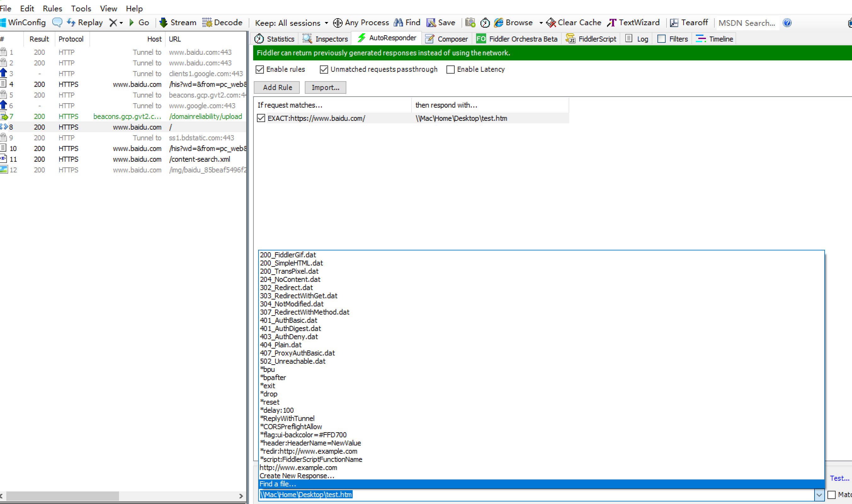852x504 pixels.
Task: Enable Latency checkbox
Action: pos(450,69)
